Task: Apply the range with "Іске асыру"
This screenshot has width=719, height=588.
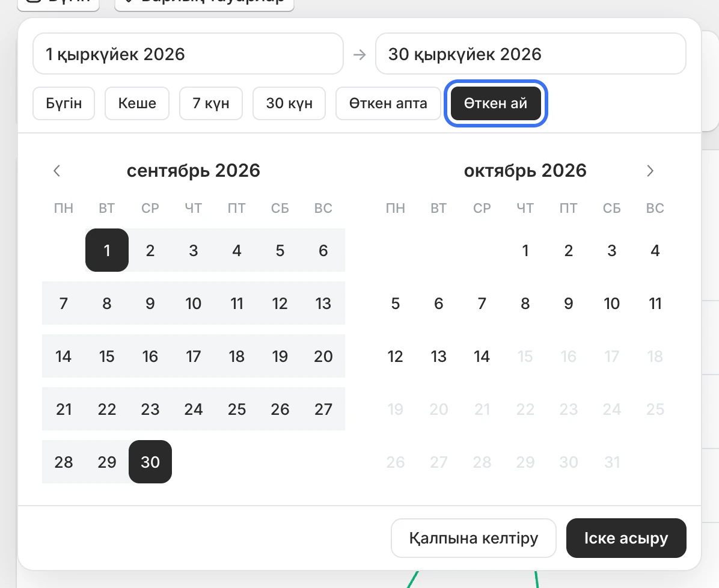Action: 626,538
